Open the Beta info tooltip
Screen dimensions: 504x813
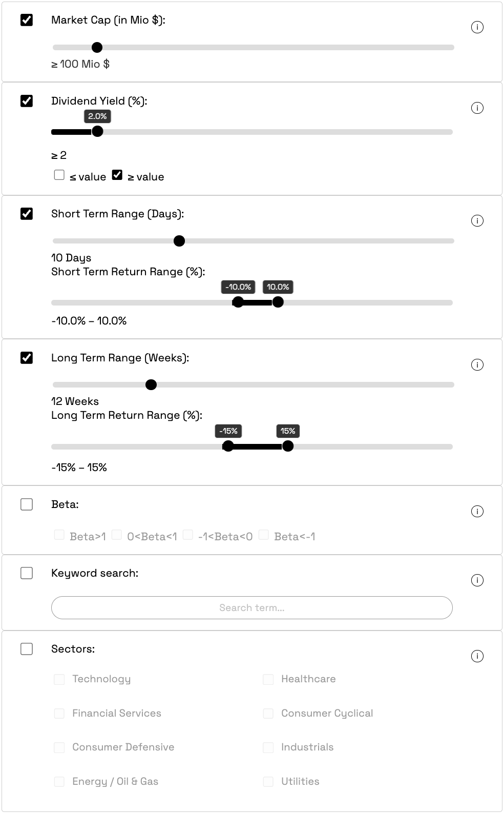click(478, 511)
